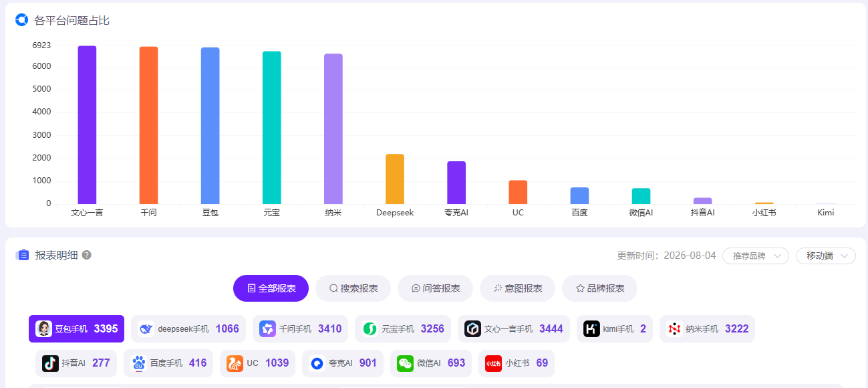Viewport: 868px width, 388px height.
Task: Click the 元宝手机 green logo icon
Action: 370,328
